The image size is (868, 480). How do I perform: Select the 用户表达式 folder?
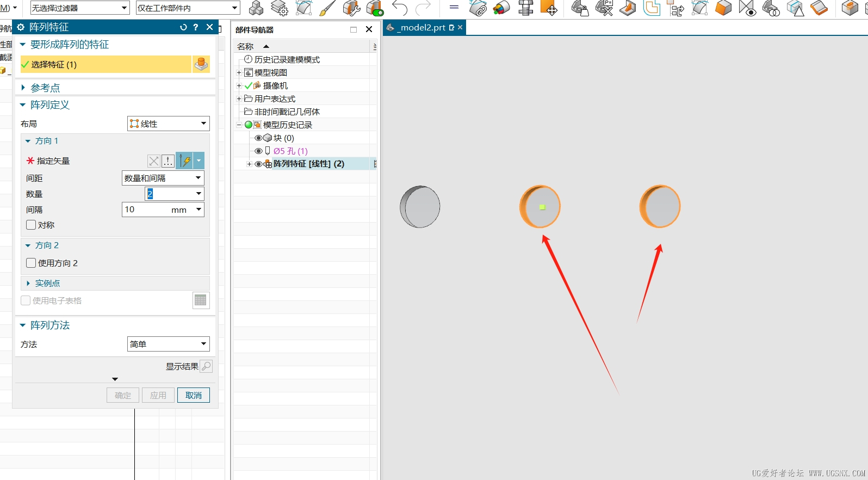pos(275,99)
